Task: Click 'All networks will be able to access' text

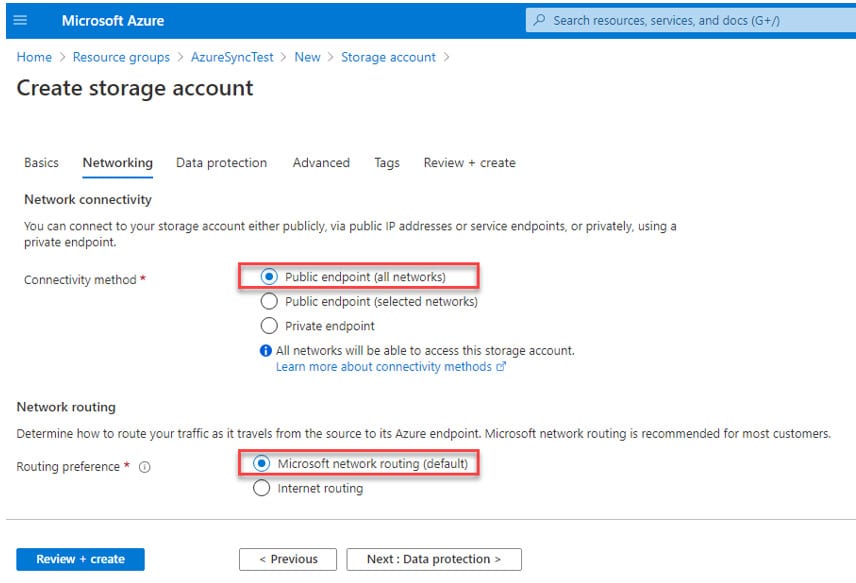Action: pyautogui.click(x=425, y=350)
